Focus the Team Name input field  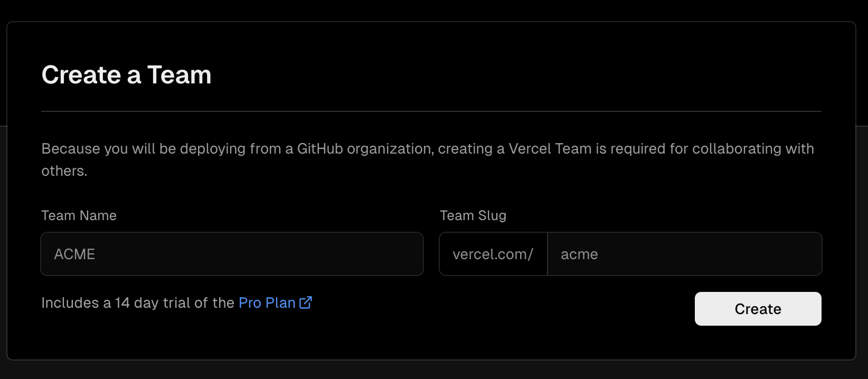click(232, 254)
